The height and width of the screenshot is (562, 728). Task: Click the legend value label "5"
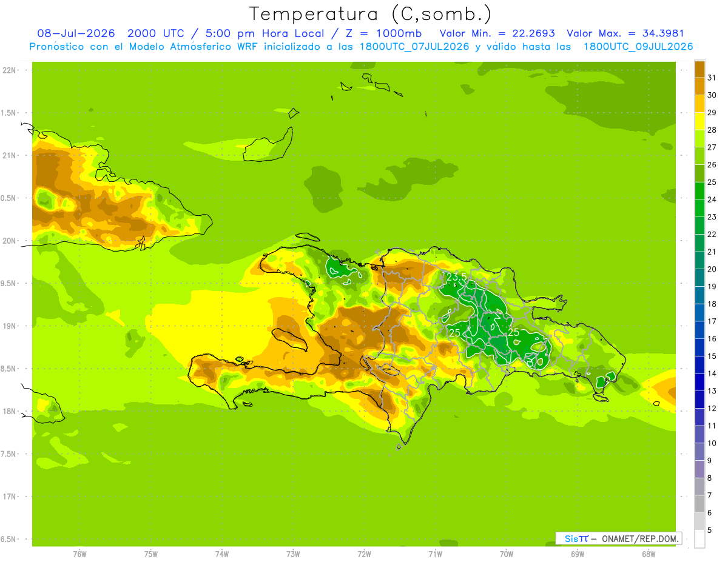[x=710, y=530]
